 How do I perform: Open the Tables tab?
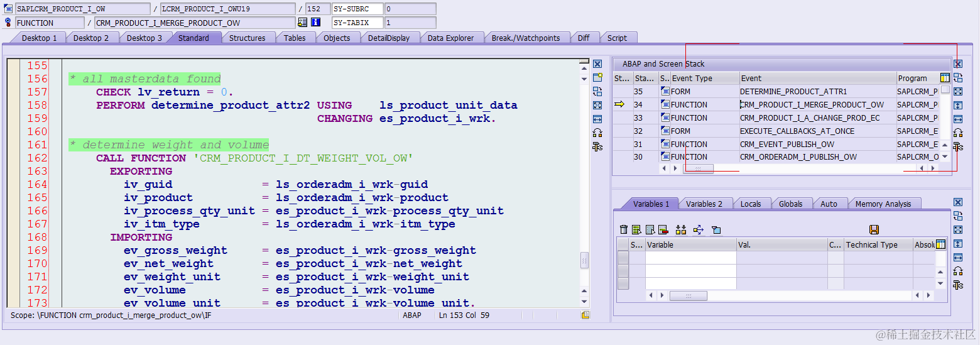coord(295,38)
